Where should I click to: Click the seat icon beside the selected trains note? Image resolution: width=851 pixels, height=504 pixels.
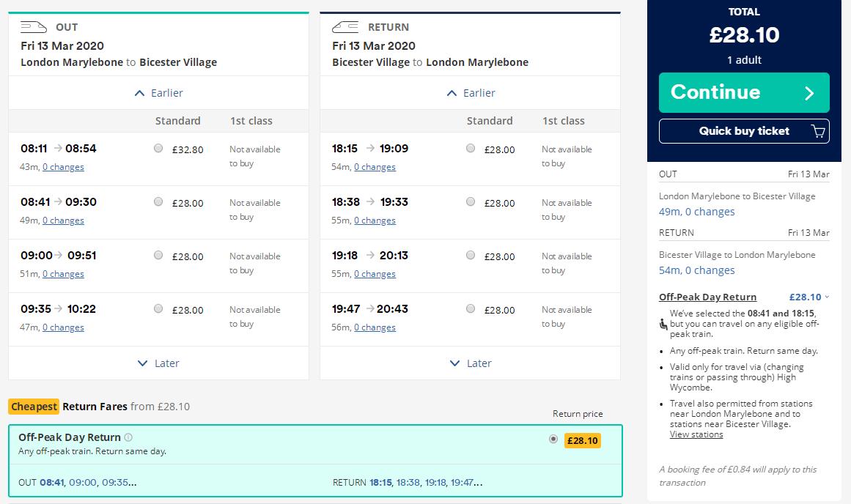pyautogui.click(x=663, y=324)
